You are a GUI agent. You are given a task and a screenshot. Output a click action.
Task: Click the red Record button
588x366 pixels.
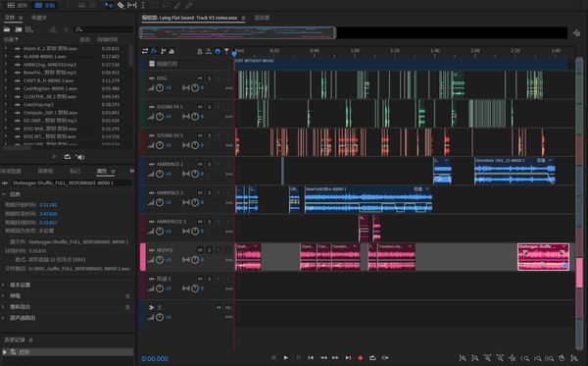(361, 358)
